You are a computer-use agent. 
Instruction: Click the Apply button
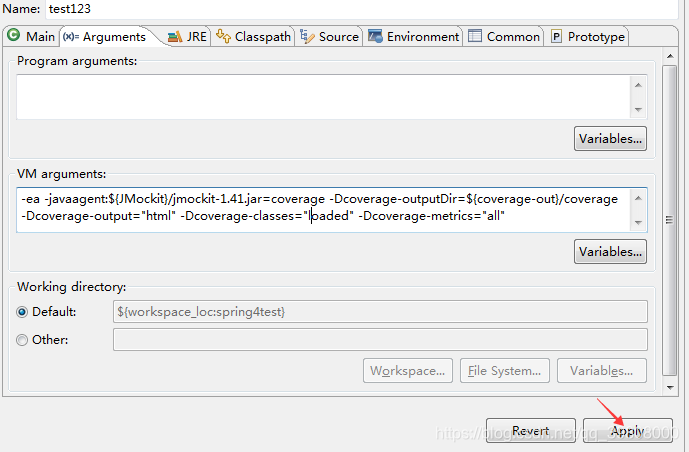[627, 430]
